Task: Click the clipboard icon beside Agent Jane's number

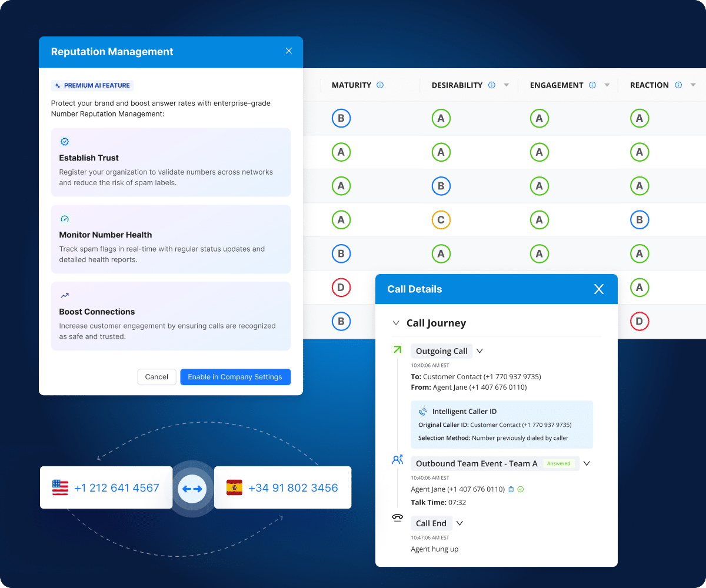Action: point(511,489)
